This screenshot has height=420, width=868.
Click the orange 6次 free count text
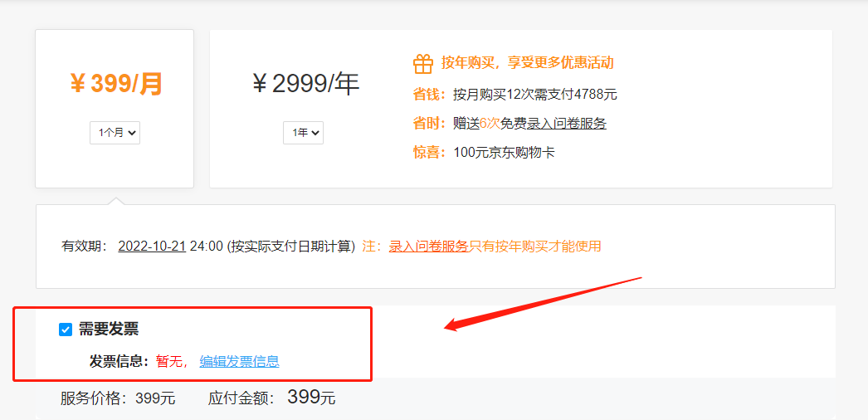pyautogui.click(x=490, y=124)
